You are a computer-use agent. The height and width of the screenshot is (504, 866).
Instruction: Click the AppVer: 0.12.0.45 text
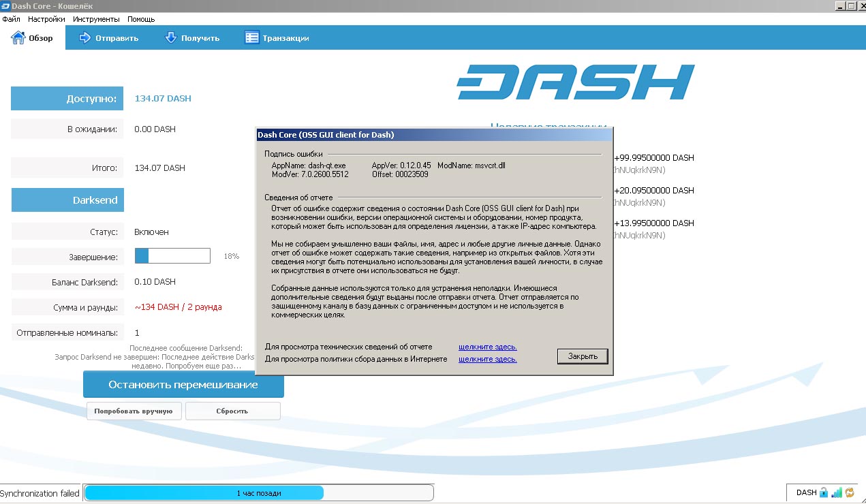pyautogui.click(x=401, y=166)
